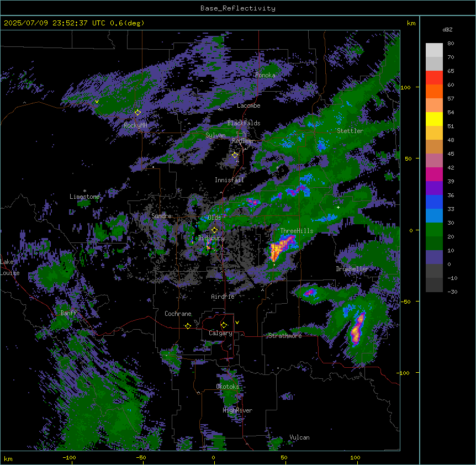Viewport: 476px width, 465px height.
Task: Click the Cochrane label
Action: click(x=178, y=314)
